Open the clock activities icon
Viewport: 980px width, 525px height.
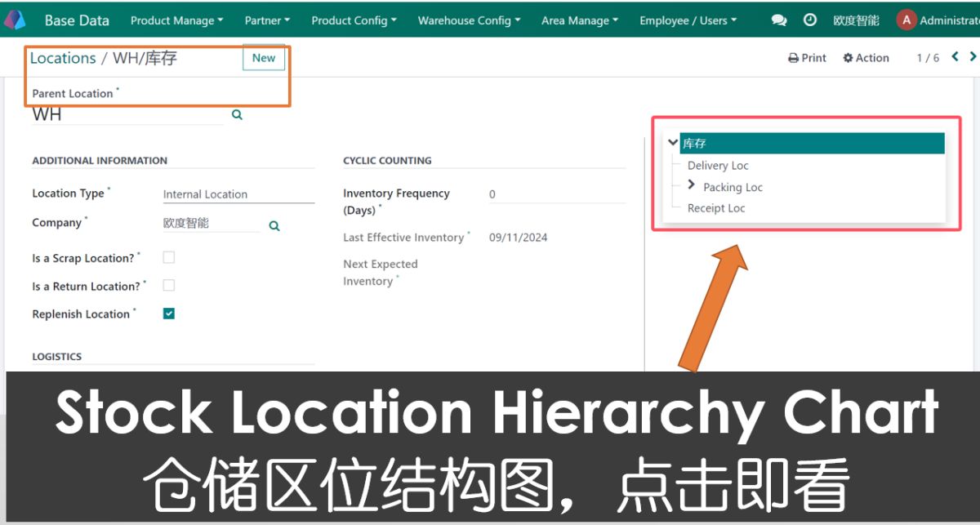pyautogui.click(x=810, y=20)
